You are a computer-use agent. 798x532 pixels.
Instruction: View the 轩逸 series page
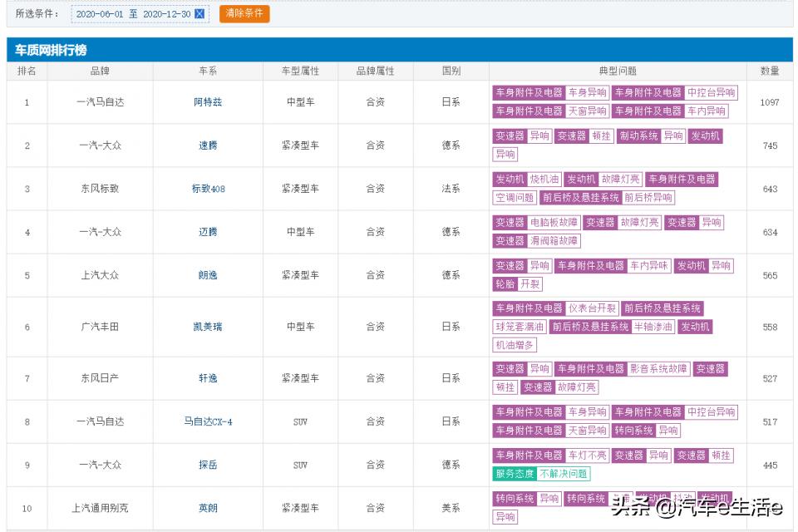[x=208, y=378]
